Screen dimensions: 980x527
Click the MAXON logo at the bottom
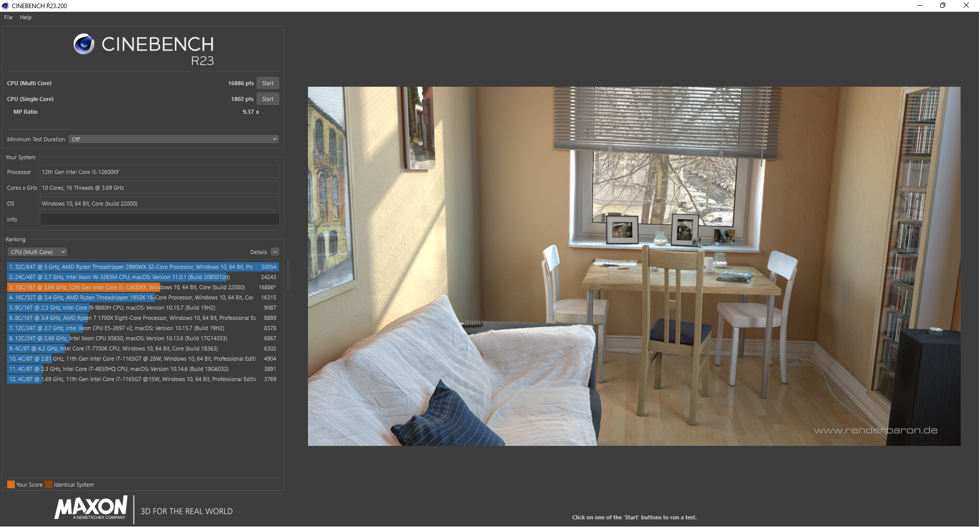pos(91,508)
